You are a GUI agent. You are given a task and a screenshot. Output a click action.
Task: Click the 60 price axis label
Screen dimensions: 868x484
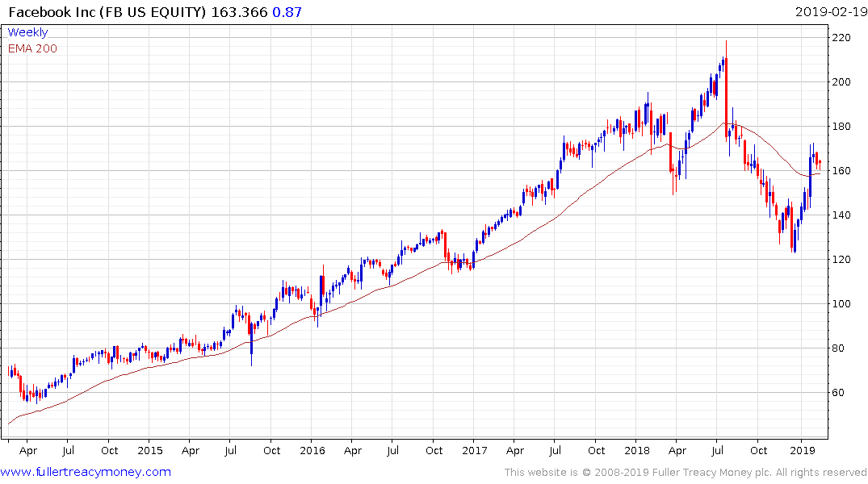click(x=838, y=393)
